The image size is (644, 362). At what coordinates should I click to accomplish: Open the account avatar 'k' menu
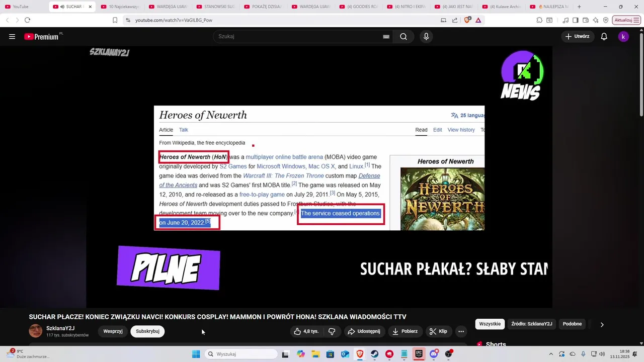pos(623,36)
